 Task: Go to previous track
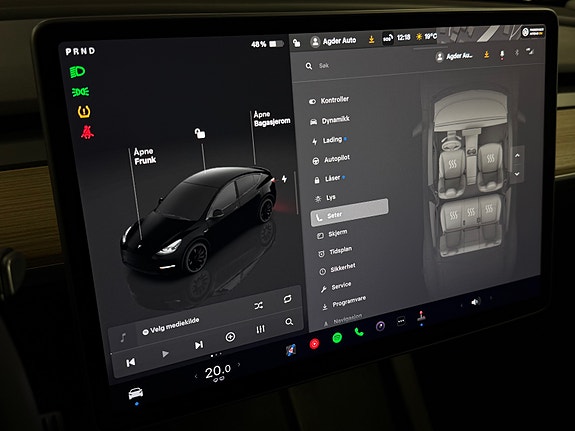[131, 362]
